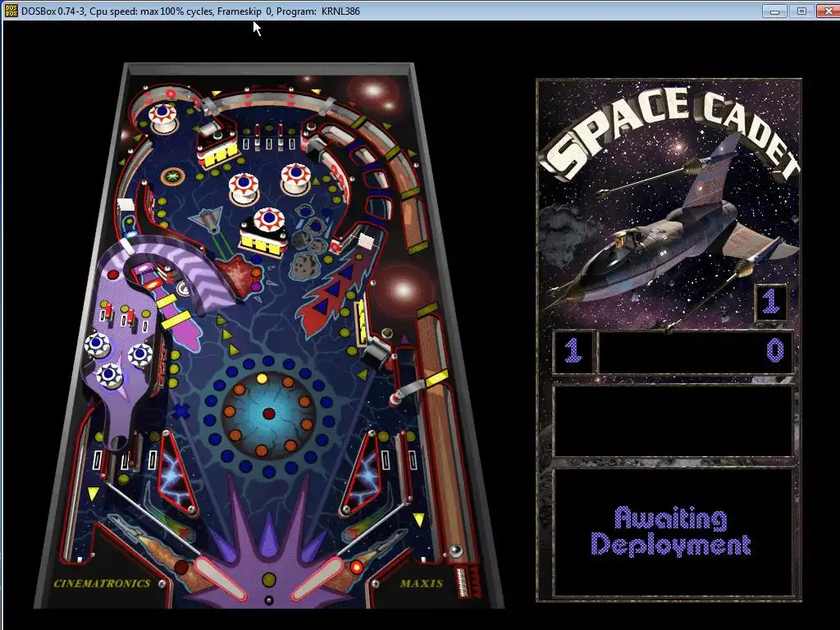Click the yellow triangle in the left outlane

click(x=94, y=493)
